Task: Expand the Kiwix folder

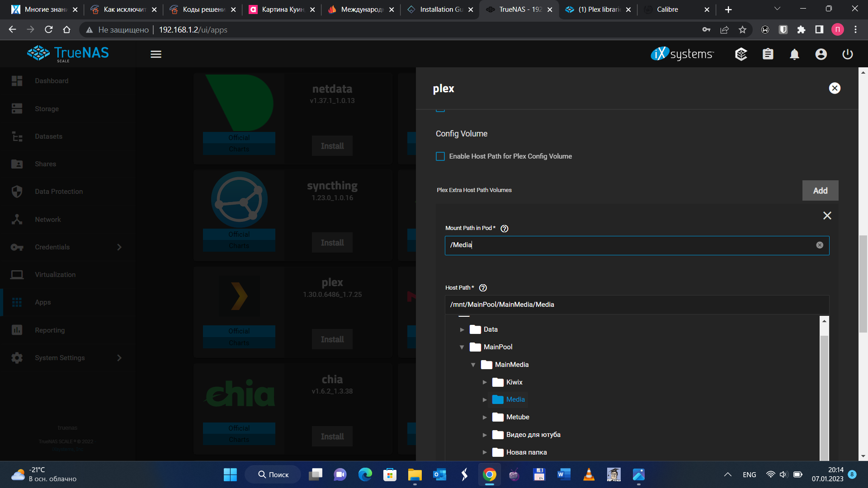Action: tap(485, 383)
